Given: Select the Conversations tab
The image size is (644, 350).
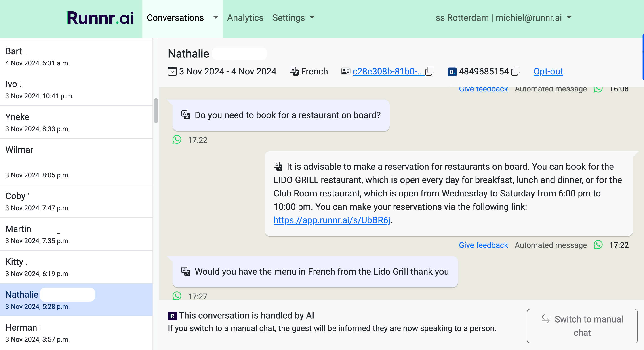Looking at the screenshot, I should point(175,18).
